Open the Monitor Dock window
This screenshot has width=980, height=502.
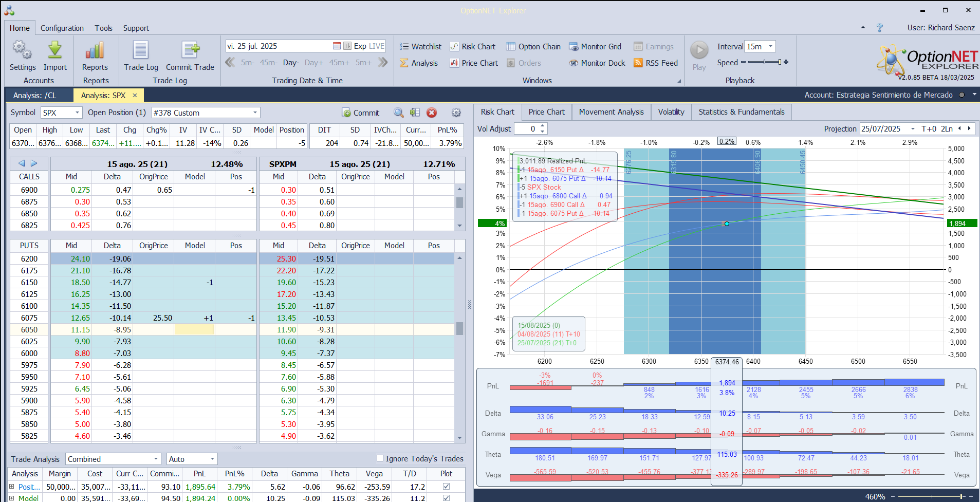coord(597,63)
